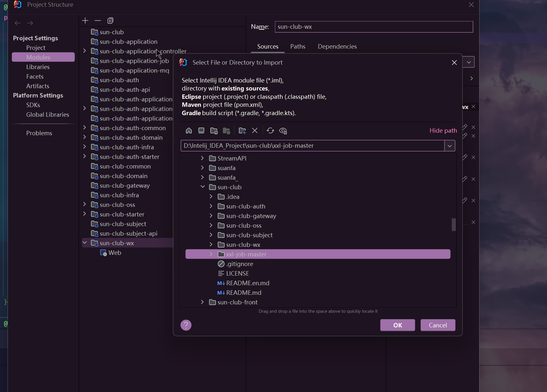Click the Refresh icon in chooser toolbar
The height and width of the screenshot is (392, 547).
tap(270, 130)
